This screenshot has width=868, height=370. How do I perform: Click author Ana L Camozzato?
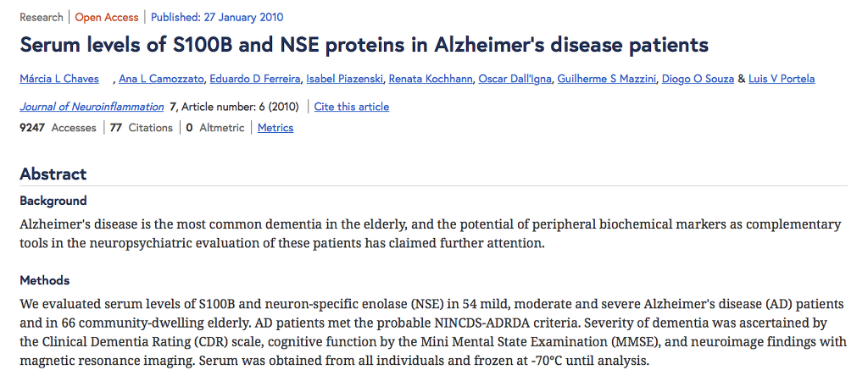coord(162,79)
